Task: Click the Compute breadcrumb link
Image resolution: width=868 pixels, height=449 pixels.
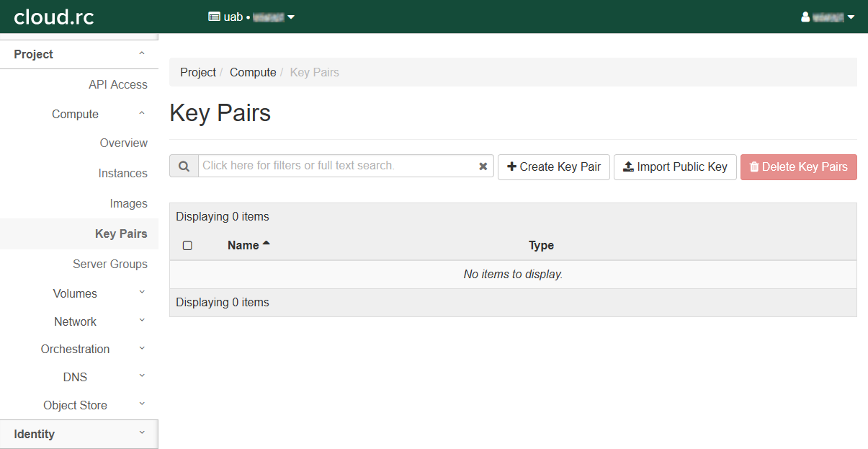Action: coord(253,72)
